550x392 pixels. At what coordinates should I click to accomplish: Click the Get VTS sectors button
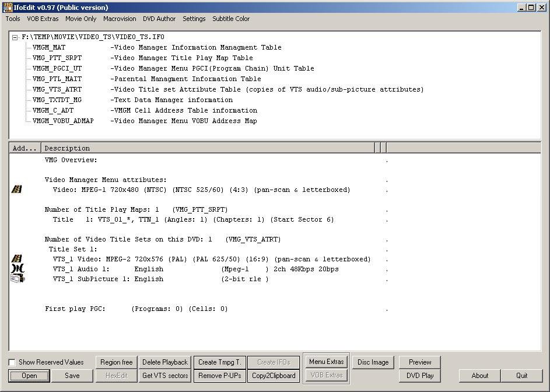tap(165, 376)
